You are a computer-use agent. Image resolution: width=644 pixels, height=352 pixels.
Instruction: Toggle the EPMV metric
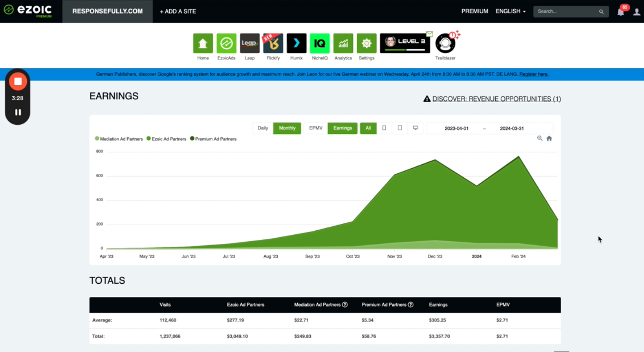click(x=316, y=128)
